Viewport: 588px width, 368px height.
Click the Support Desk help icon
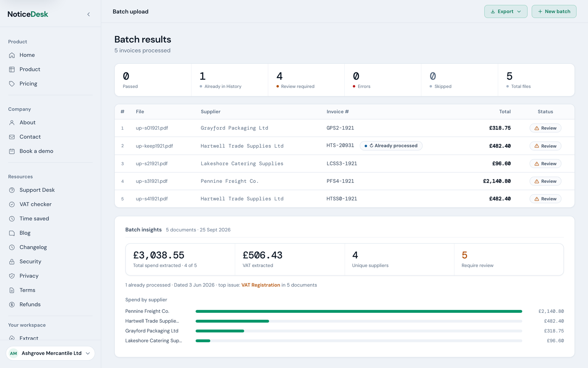coord(12,190)
